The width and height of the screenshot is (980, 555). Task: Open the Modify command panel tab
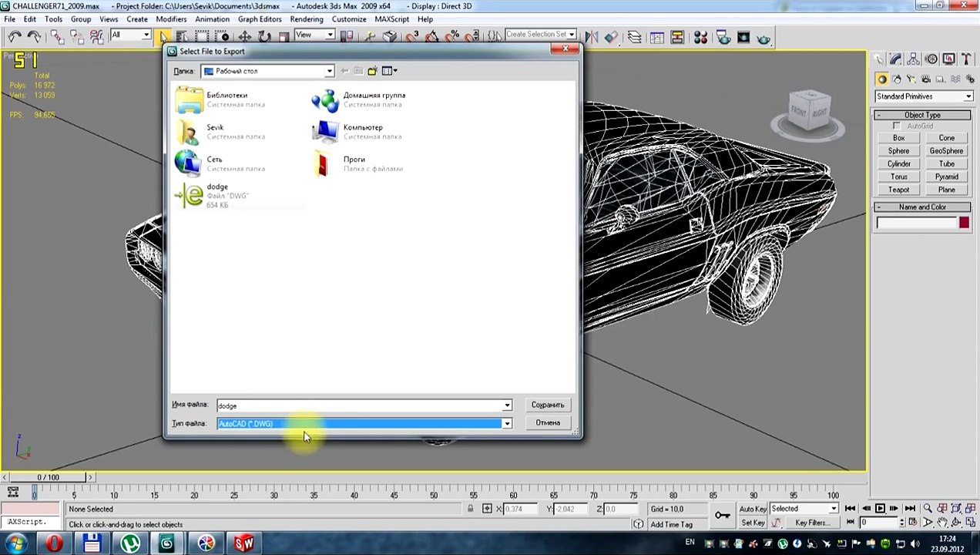click(x=895, y=59)
